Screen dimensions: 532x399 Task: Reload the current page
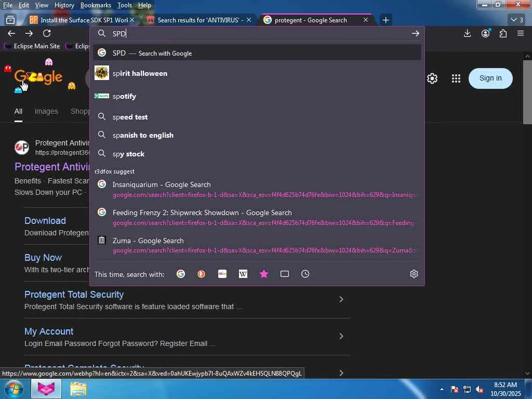tap(47, 33)
